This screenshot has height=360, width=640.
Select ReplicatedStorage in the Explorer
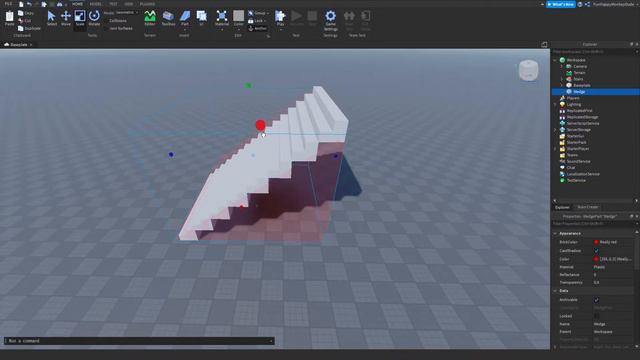[x=582, y=117]
